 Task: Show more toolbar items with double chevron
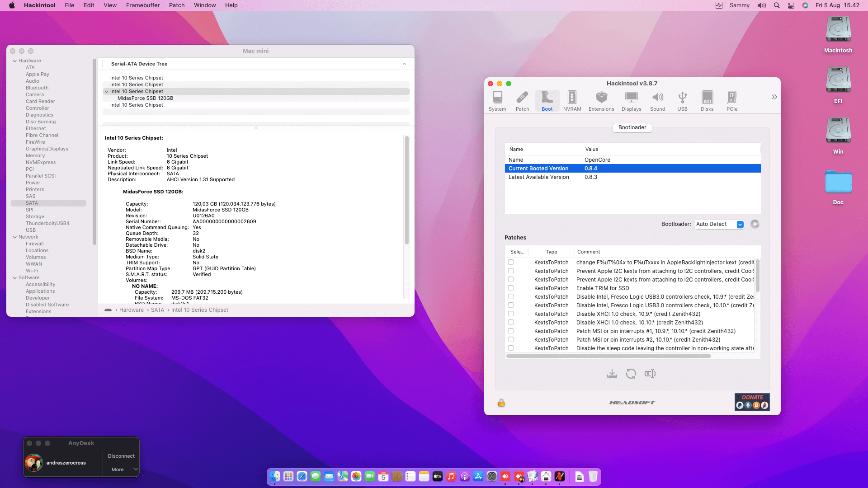(x=774, y=97)
